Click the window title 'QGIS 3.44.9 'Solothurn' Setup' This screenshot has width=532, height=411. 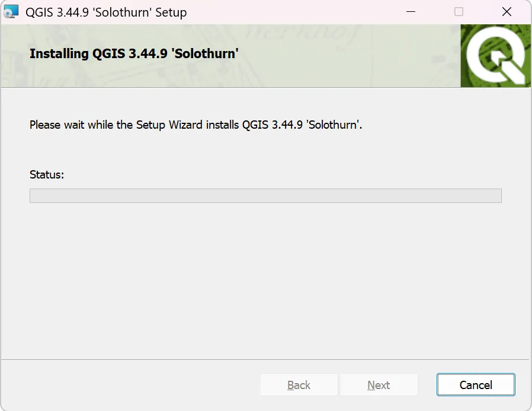click(x=106, y=12)
